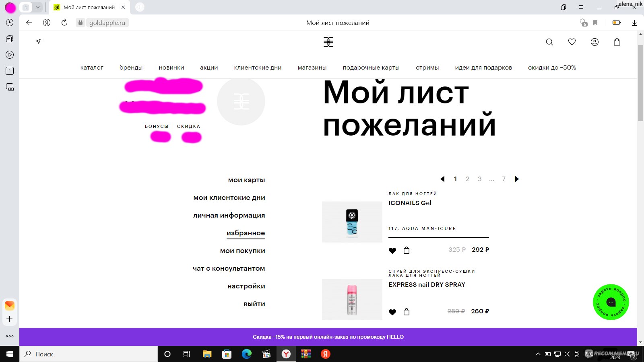This screenshot has width=644, height=362.
Task: Click the bookmark icon in address bar
Action: (595, 23)
